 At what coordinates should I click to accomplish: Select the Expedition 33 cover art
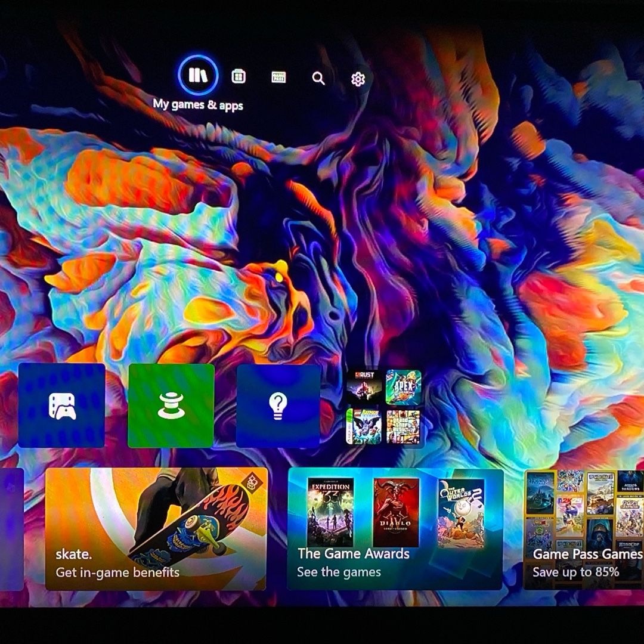[330, 513]
